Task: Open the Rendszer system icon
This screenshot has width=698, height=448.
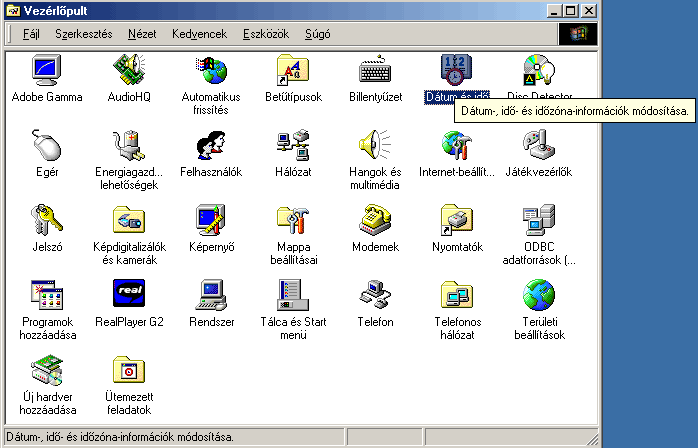Action: (x=211, y=296)
